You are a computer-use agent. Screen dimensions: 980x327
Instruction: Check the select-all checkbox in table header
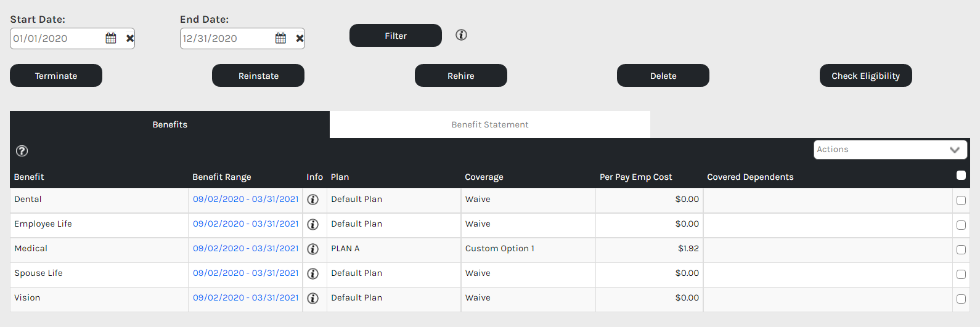961,176
